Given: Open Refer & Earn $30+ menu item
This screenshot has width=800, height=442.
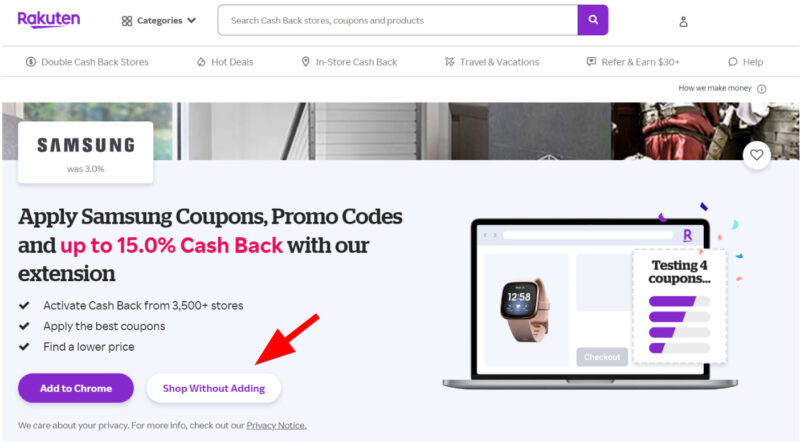Looking at the screenshot, I should pos(633,62).
